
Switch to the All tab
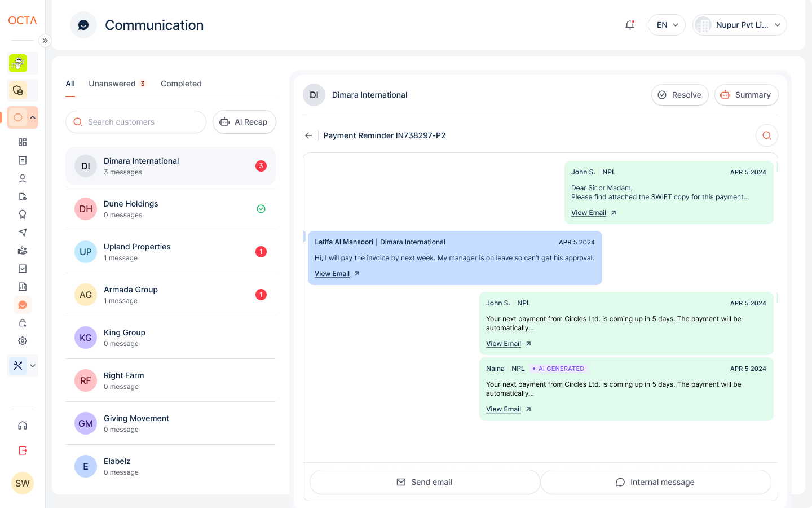(70, 84)
